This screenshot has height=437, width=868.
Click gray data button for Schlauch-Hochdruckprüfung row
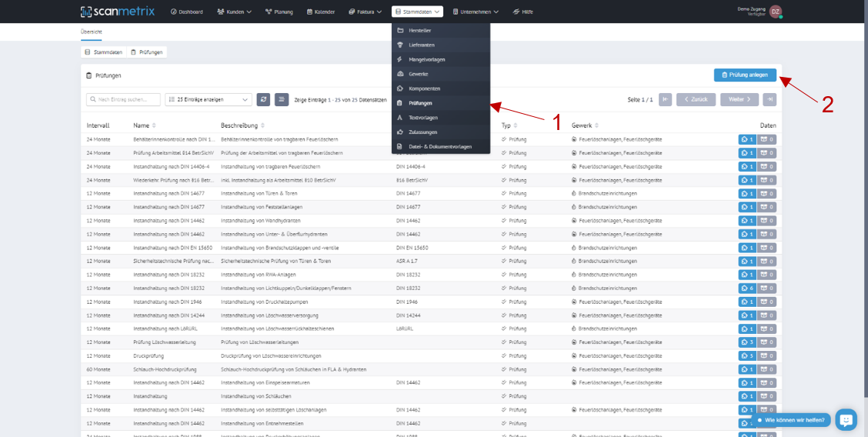point(766,369)
